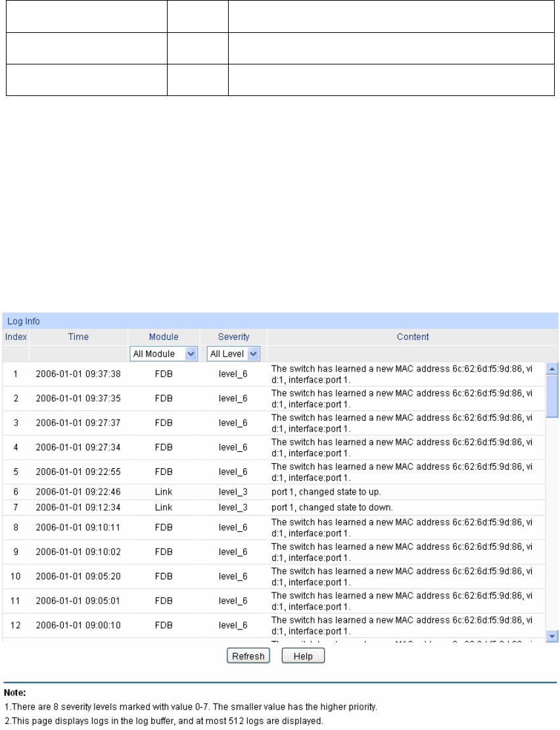Select time 2006-01-01 09:05:01
This screenshot has height=730, width=560.
(78, 600)
